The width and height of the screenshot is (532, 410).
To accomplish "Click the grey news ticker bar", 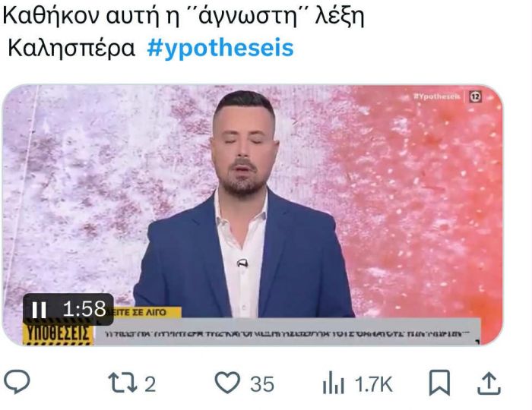I will (x=287, y=332).
